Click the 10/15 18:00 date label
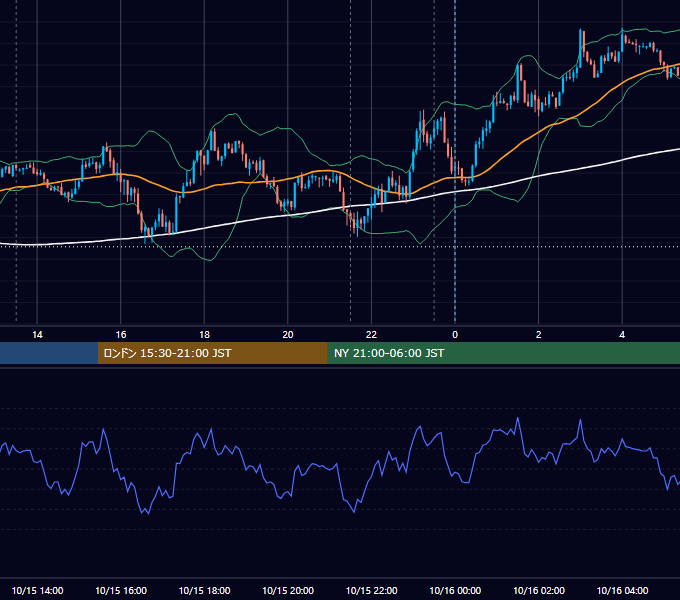 tap(204, 590)
